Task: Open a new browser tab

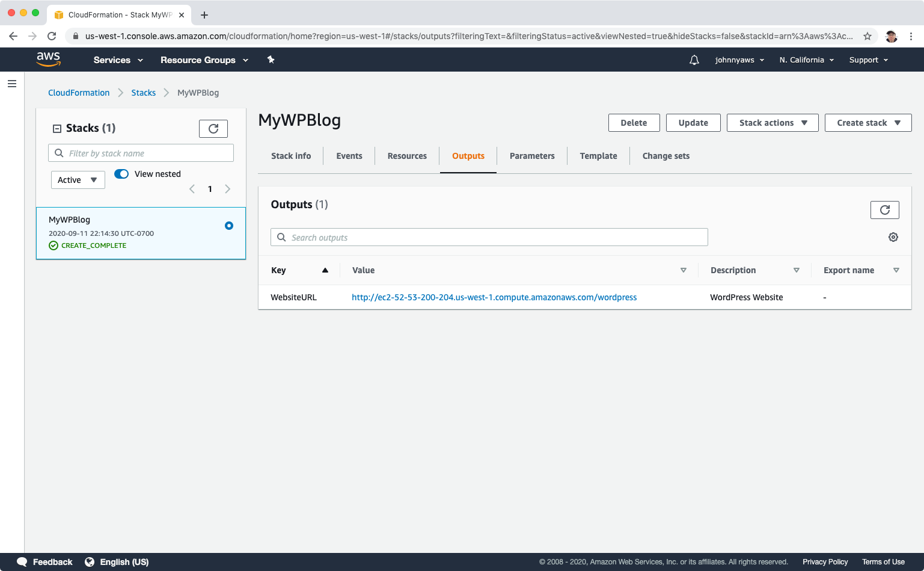Action: [204, 15]
